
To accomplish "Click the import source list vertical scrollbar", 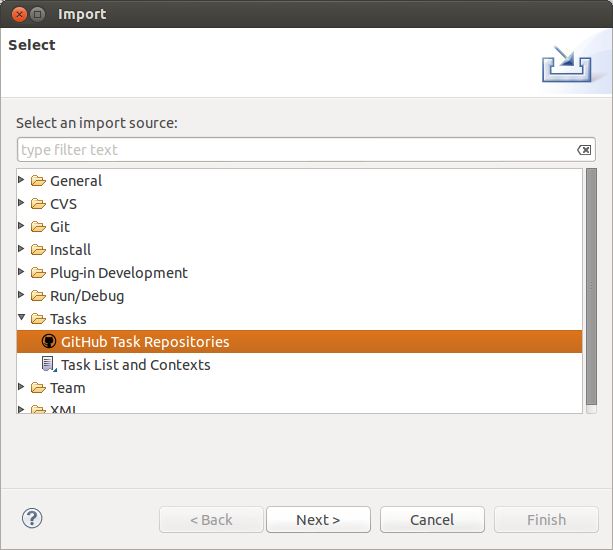I will [591, 288].
